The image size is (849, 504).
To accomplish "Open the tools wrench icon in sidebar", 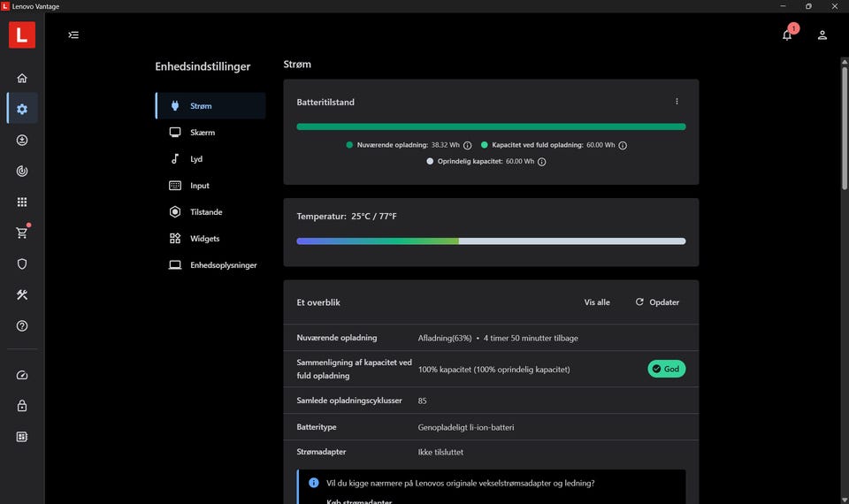I will coord(22,294).
